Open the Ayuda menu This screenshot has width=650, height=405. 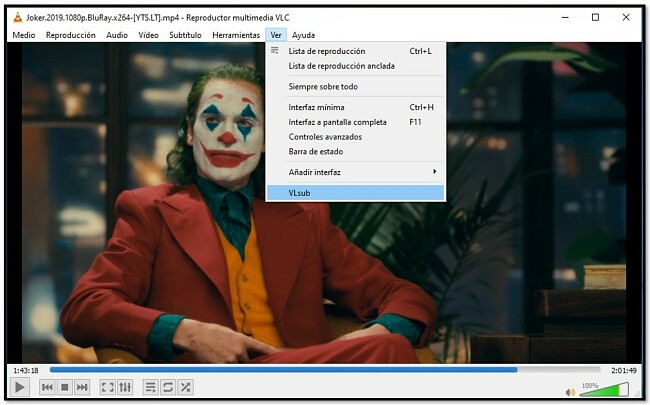[x=303, y=35]
